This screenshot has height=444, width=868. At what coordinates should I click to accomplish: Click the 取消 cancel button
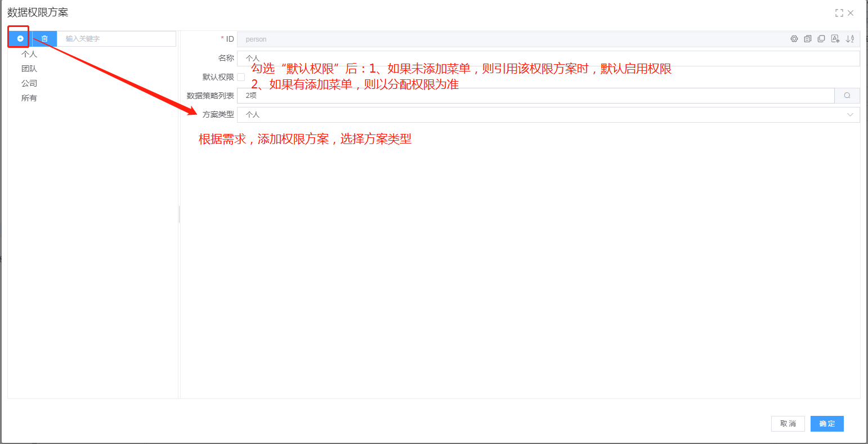pos(788,424)
